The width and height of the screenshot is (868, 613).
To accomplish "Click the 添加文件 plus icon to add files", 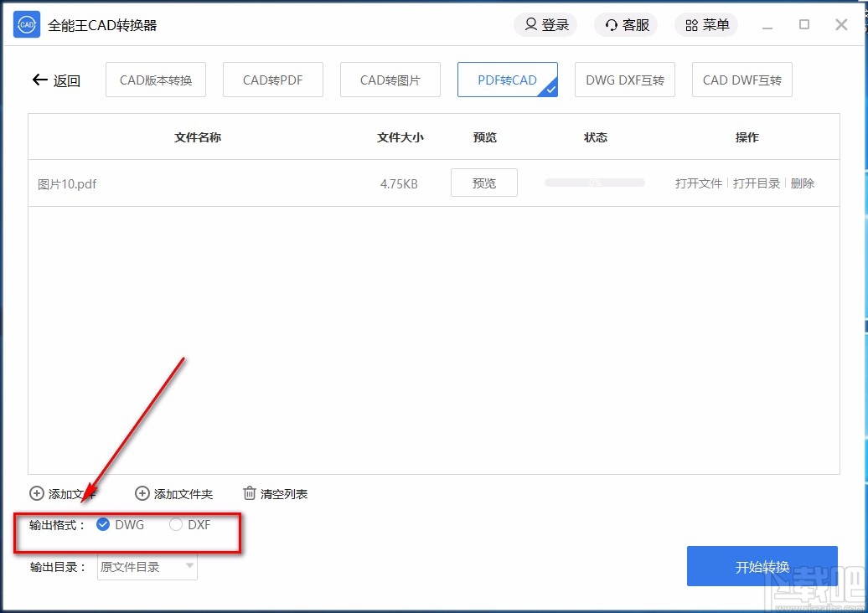I will pos(36,494).
